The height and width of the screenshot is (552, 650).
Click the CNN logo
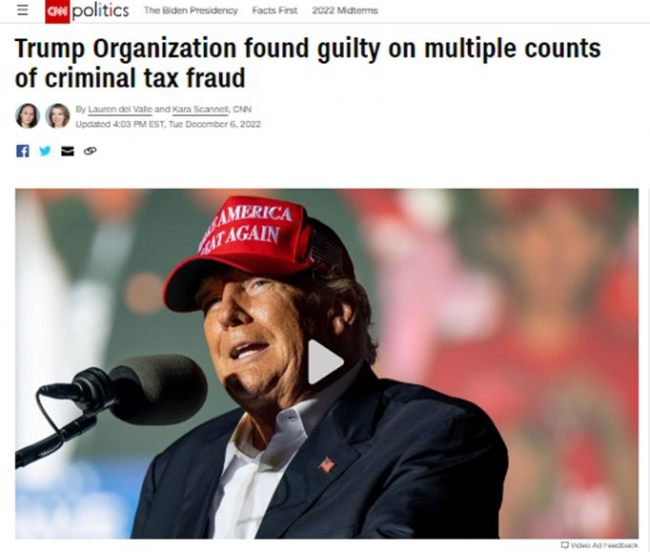[x=56, y=11]
